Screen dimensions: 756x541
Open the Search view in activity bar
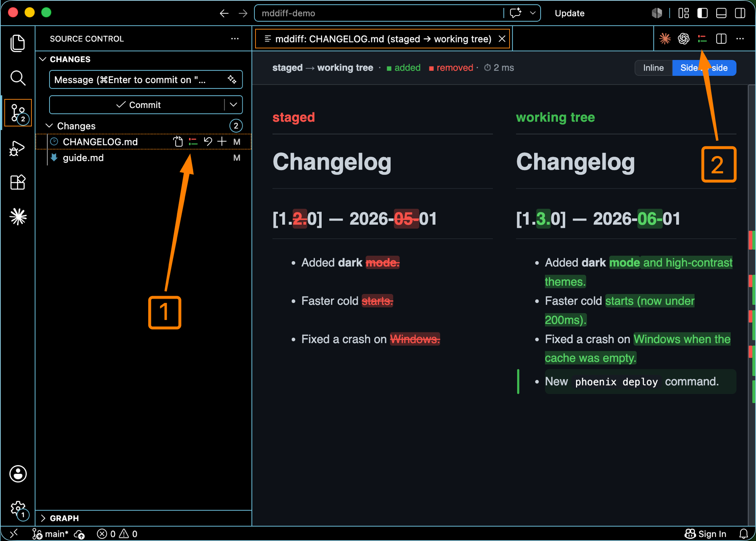[x=18, y=78]
